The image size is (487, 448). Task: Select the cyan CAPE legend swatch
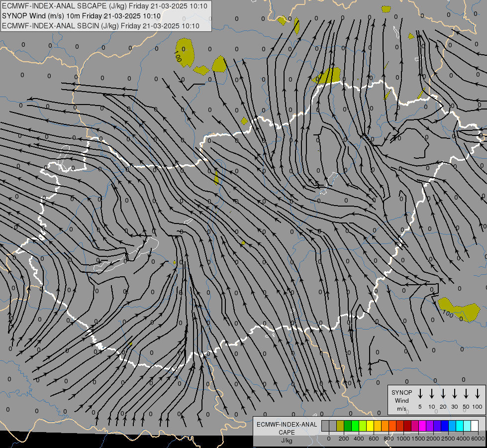459,426
